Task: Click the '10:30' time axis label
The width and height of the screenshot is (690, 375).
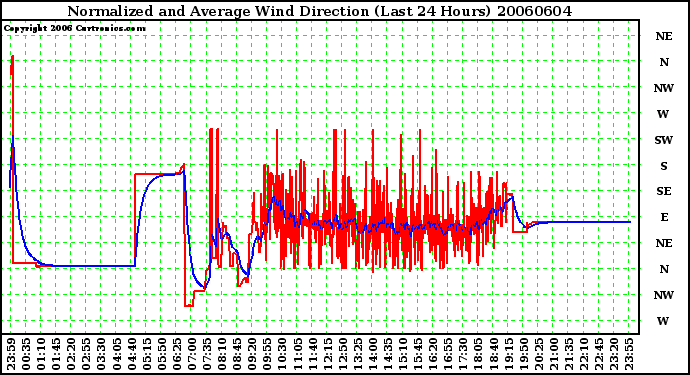Action: (282, 354)
